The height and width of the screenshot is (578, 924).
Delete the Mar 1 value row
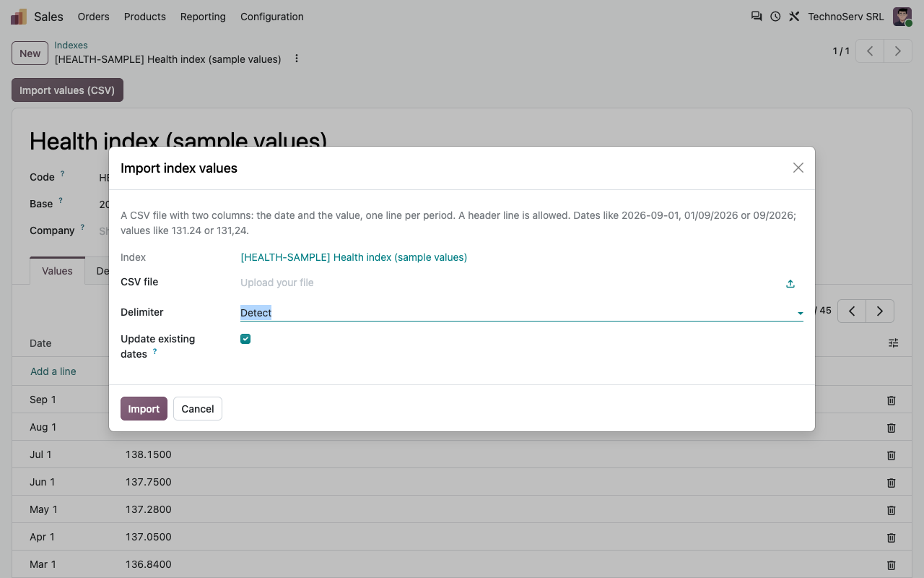coord(892,565)
